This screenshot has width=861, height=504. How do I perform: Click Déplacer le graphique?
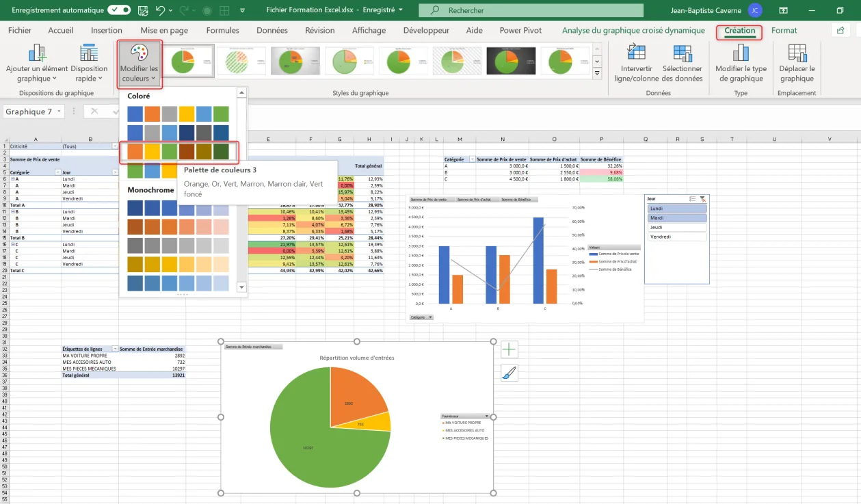pyautogui.click(x=797, y=64)
